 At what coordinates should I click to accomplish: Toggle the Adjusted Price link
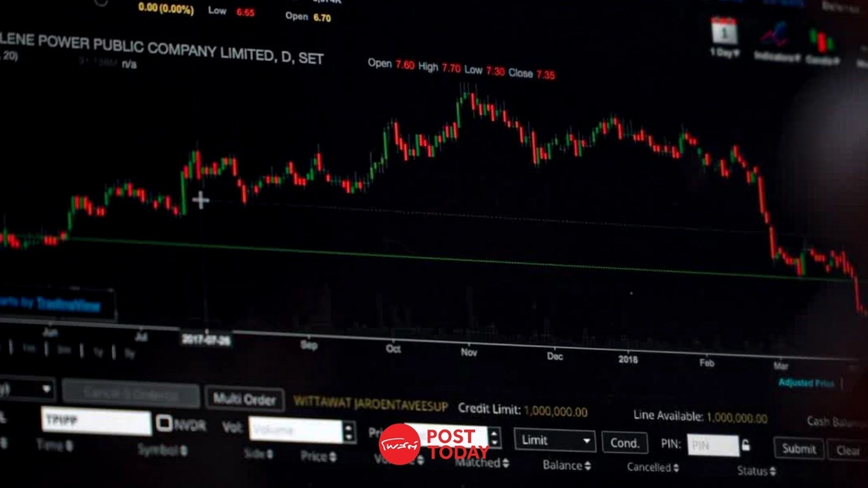point(806,383)
